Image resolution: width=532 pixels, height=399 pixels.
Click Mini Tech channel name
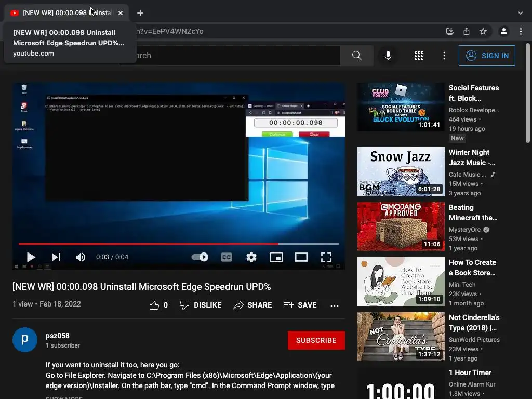pyautogui.click(x=462, y=285)
